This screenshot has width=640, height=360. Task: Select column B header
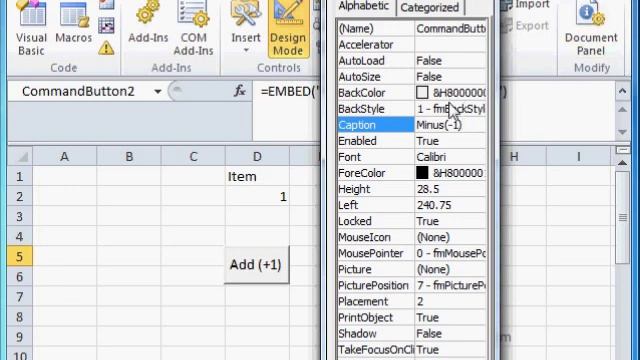coord(129,156)
